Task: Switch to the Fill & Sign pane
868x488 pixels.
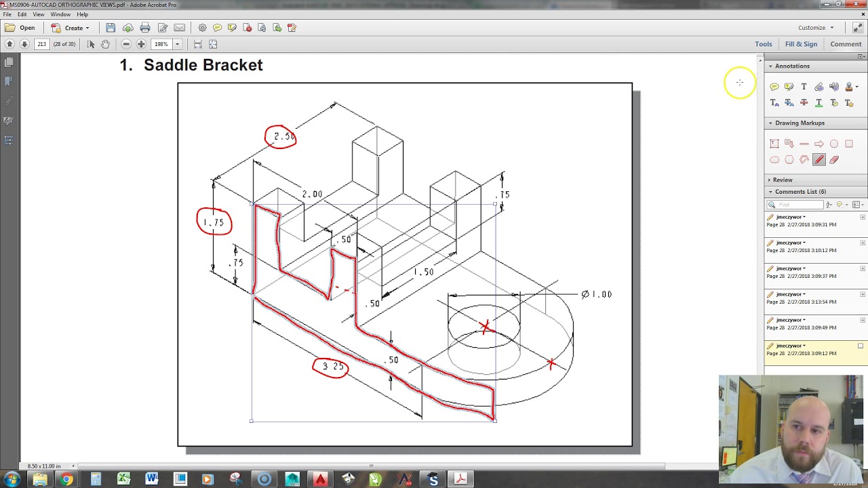Action: coord(801,44)
